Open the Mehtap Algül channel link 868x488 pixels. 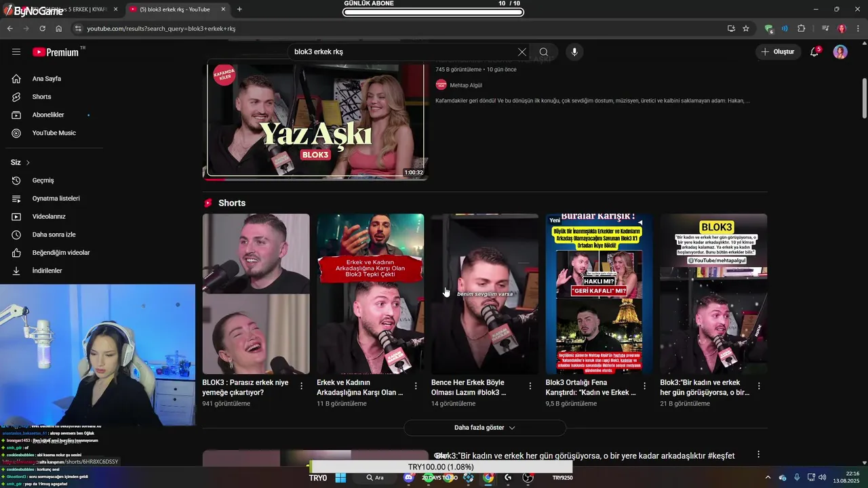[x=466, y=85]
